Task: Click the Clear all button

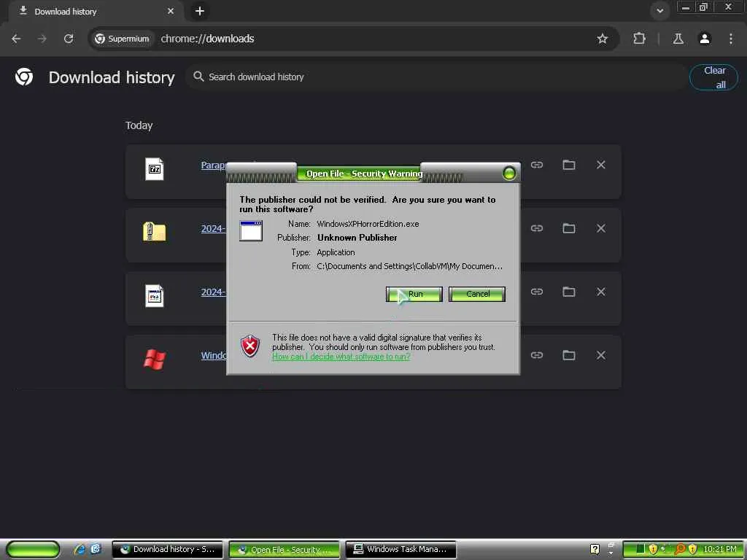Action: point(713,77)
